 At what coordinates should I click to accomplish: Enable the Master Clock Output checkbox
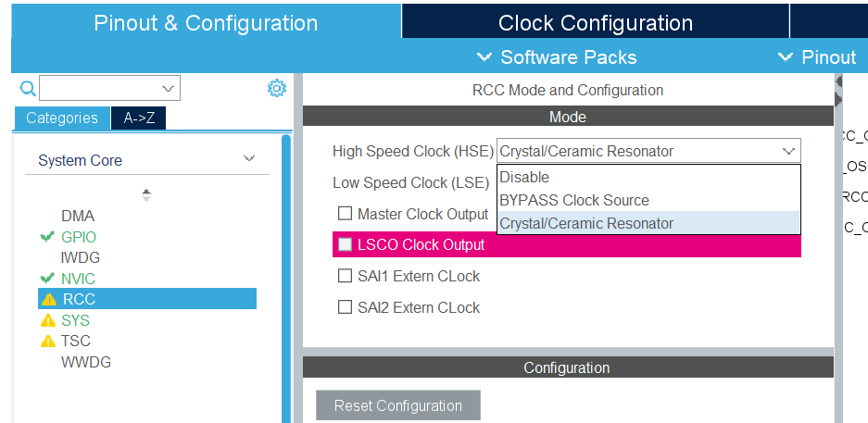345,214
